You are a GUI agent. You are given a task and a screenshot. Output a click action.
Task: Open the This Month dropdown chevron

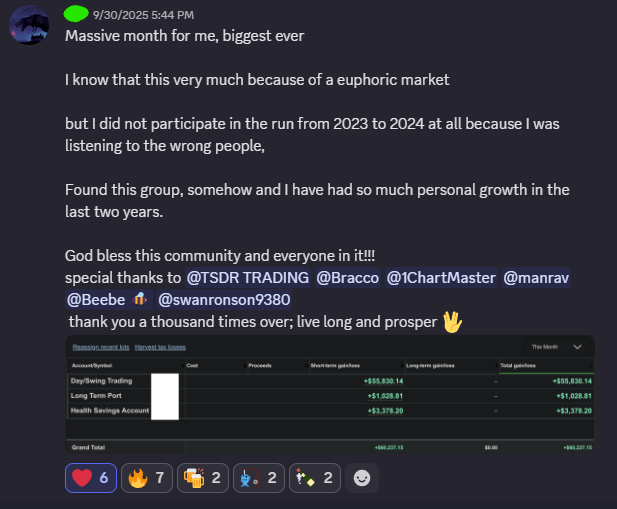(577, 347)
